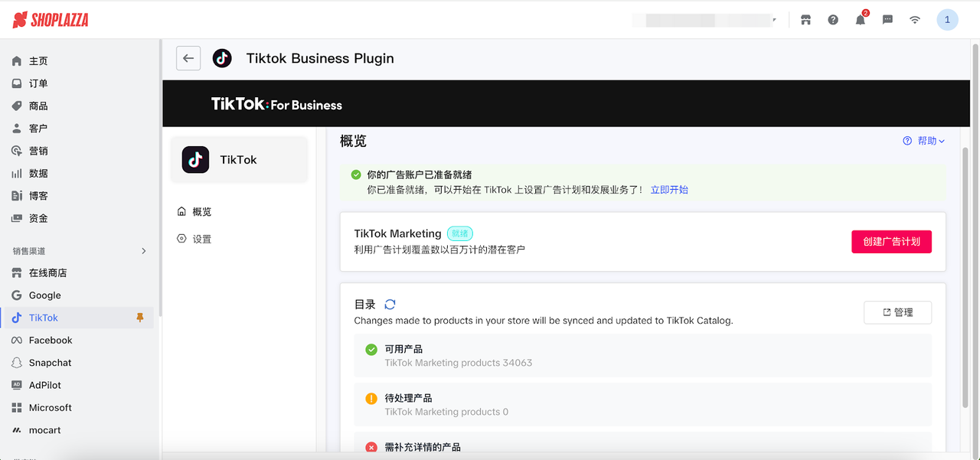The image size is (980, 460).
Task: Click the 创建广告计划 button
Action: pyautogui.click(x=891, y=241)
